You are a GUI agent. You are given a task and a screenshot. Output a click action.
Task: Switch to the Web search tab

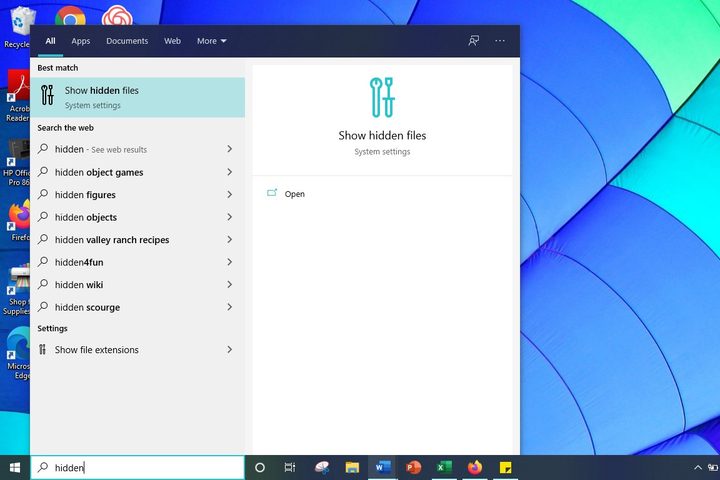(x=172, y=41)
